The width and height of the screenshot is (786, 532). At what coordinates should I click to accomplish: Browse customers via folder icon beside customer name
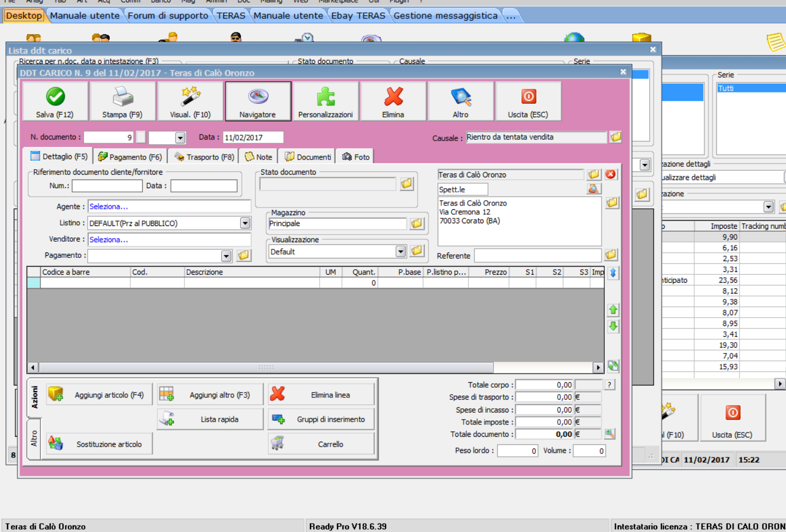(593, 175)
